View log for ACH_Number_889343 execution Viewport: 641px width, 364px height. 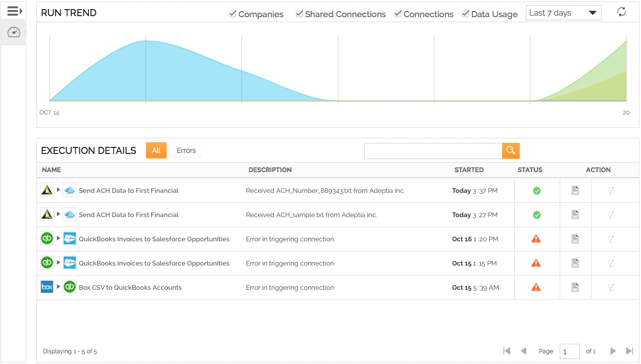click(x=575, y=190)
